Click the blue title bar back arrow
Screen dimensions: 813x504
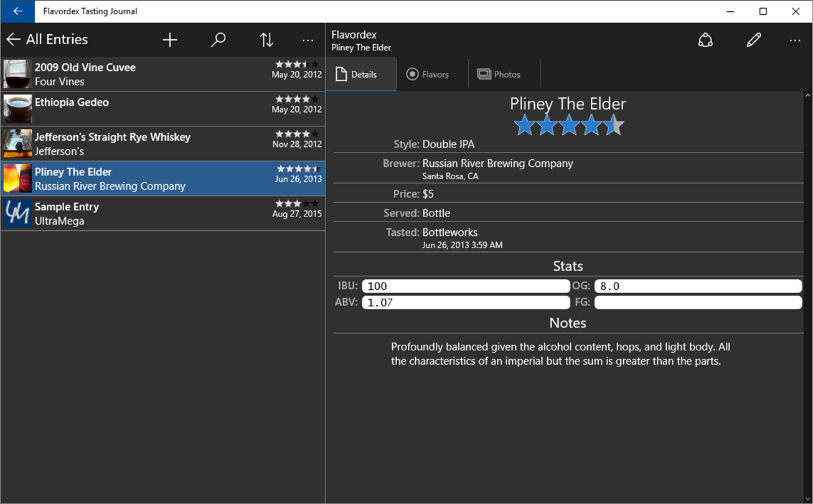tap(17, 11)
